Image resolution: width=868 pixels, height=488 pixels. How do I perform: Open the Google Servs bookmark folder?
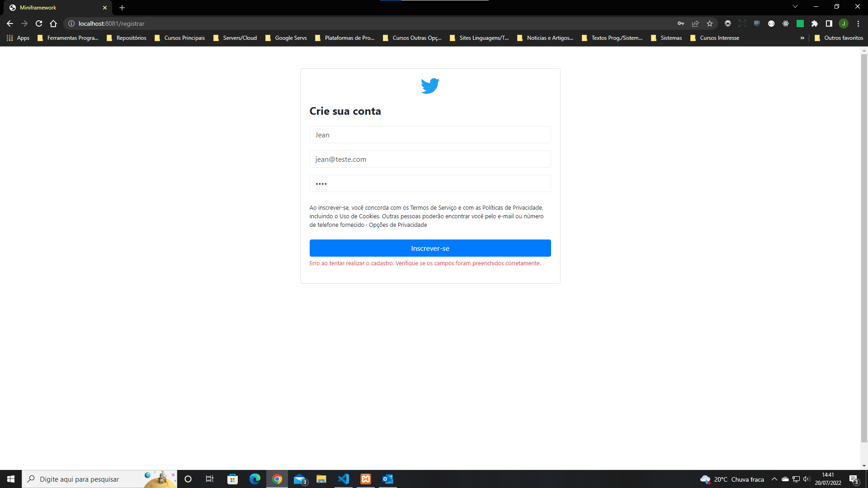pyautogui.click(x=286, y=38)
